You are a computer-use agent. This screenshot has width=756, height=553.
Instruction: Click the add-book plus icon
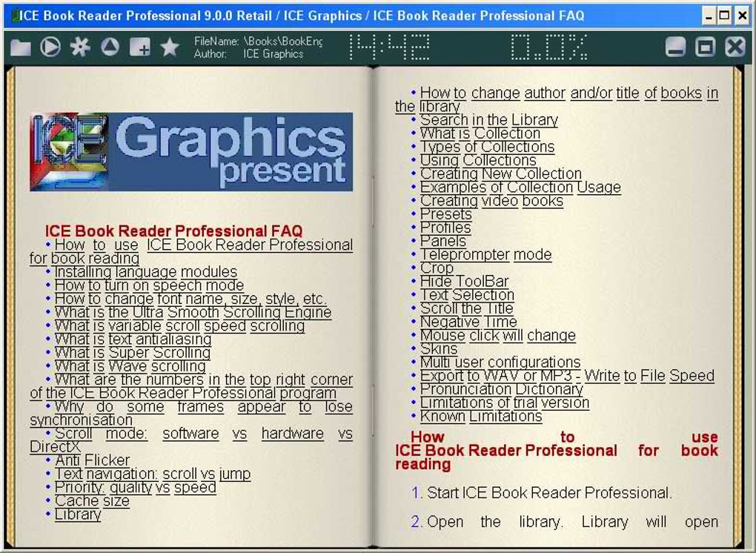click(140, 47)
